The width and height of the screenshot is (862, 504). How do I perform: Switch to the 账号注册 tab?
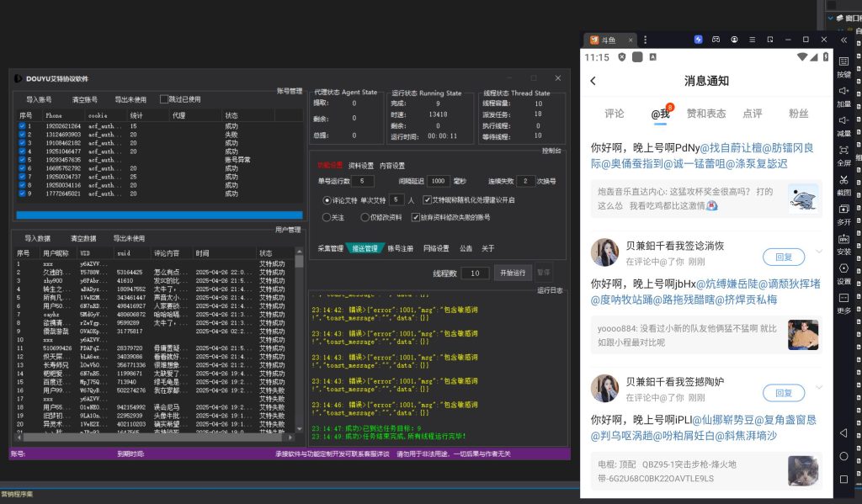click(x=400, y=248)
